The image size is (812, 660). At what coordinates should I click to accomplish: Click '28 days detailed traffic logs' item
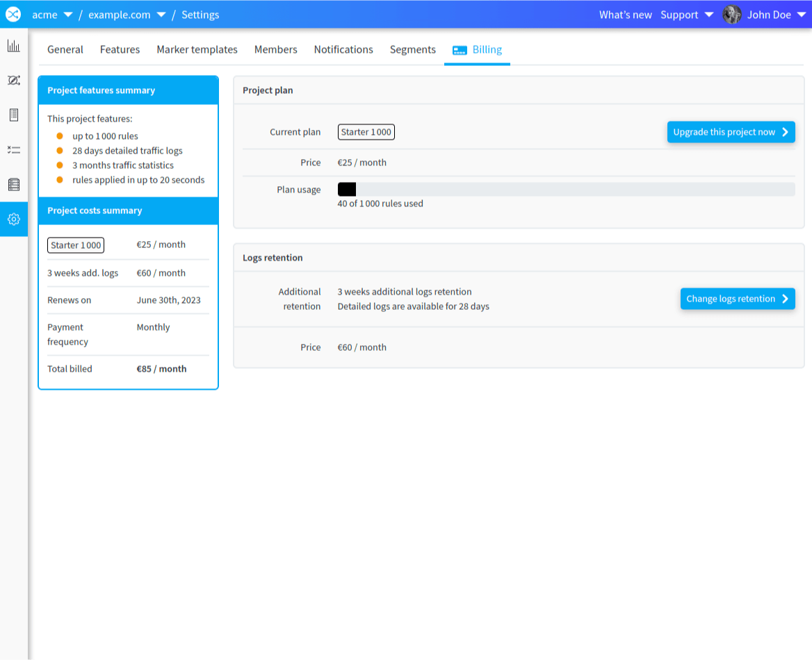tap(127, 151)
